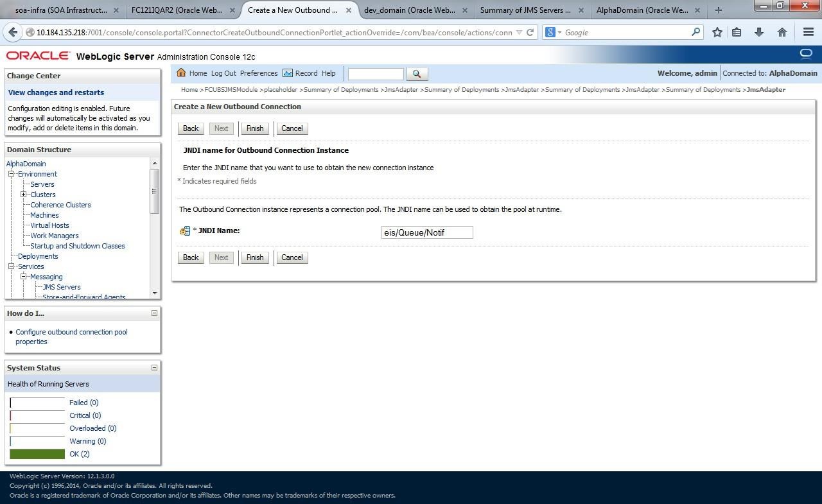Switch to the last AlphaDomain browser tab

pos(642,10)
